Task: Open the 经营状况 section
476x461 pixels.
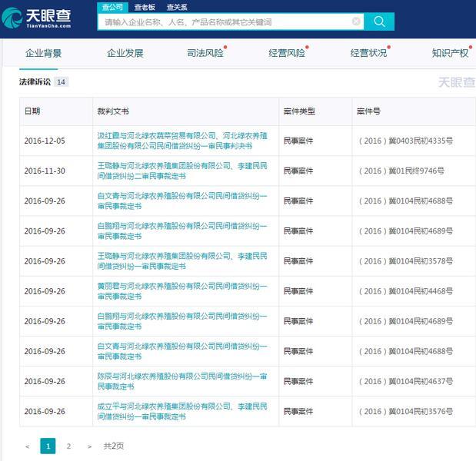Action: point(368,54)
